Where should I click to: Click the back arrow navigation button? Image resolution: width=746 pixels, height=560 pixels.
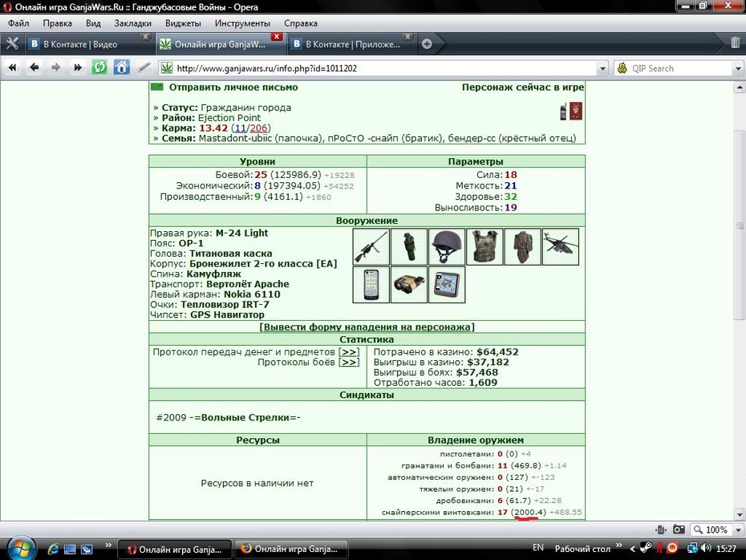tap(34, 67)
